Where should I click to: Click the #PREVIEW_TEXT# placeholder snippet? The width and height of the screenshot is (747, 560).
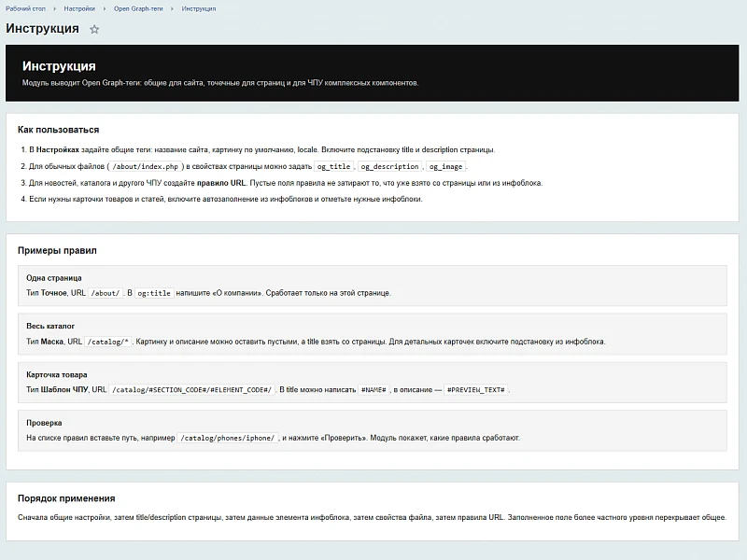coord(476,389)
